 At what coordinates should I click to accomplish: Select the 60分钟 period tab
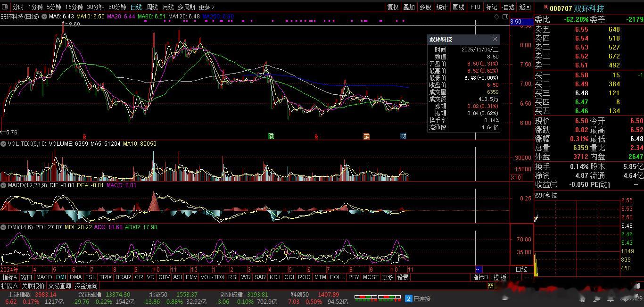coord(117,7)
